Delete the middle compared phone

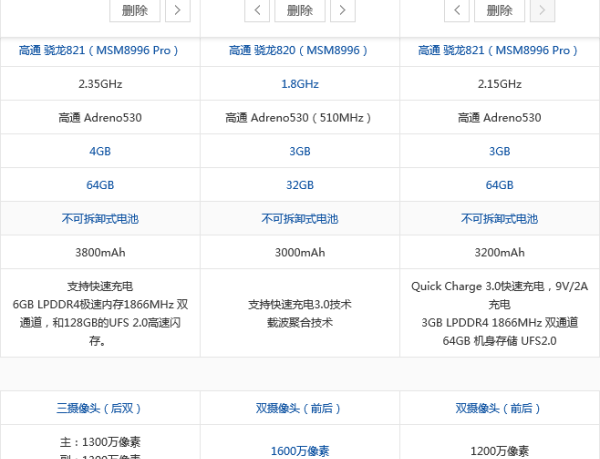pos(300,10)
